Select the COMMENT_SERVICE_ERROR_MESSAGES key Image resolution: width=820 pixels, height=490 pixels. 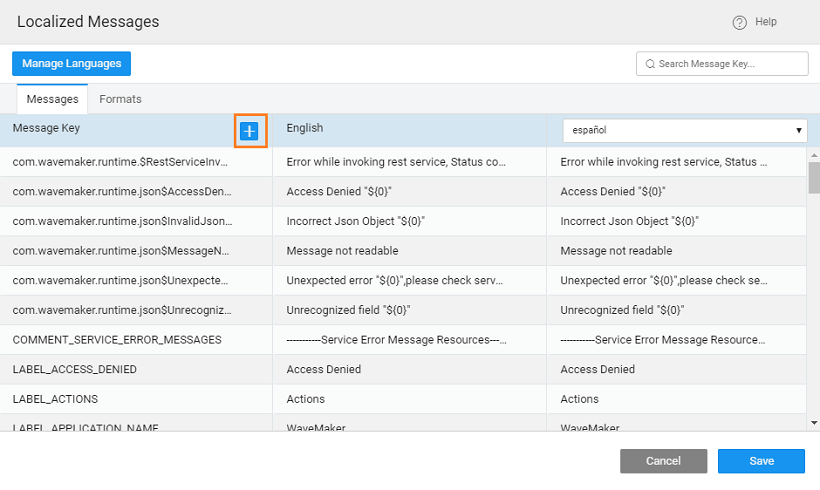[117, 340]
